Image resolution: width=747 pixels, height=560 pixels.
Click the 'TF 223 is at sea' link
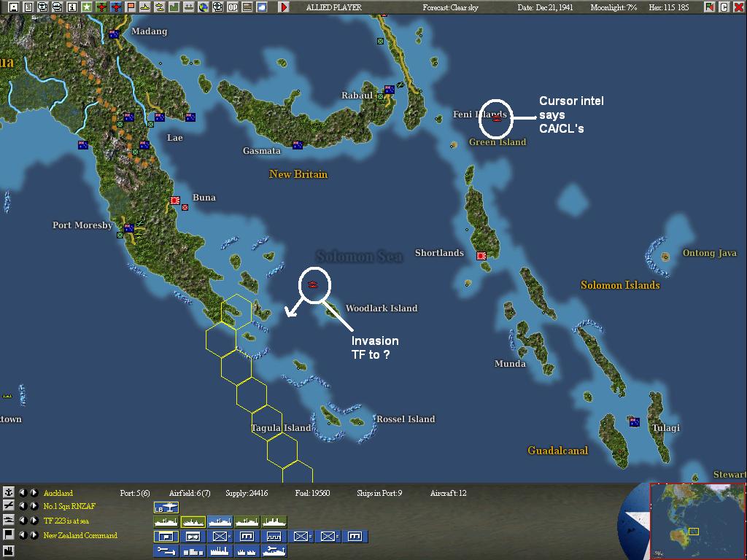[66, 521]
